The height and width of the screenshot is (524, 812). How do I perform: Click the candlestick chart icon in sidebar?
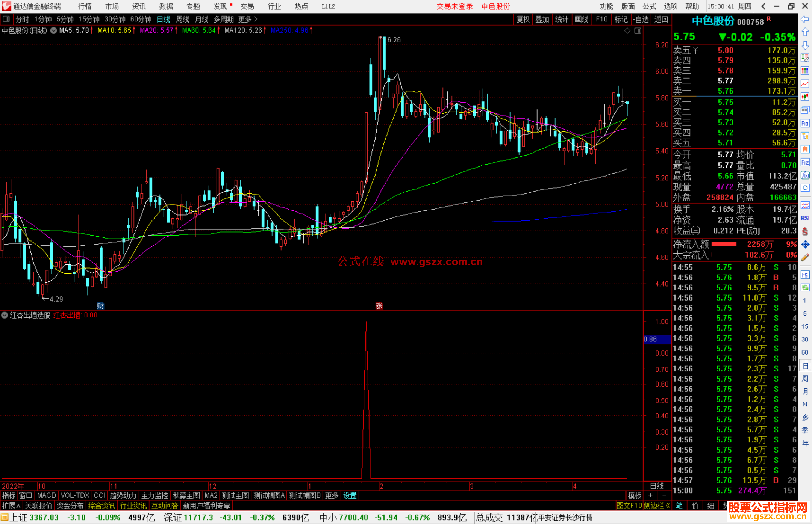805,97
